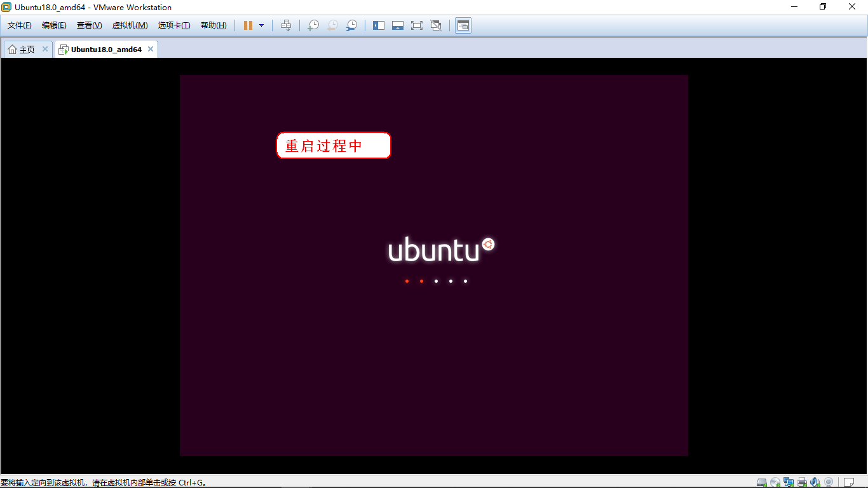Enter full screen mode icon

pos(417,25)
